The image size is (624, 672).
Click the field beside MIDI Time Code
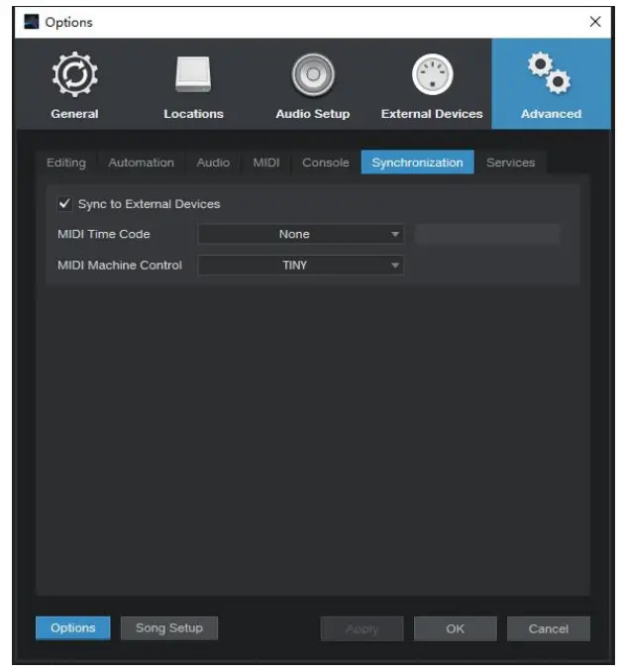[x=487, y=235]
